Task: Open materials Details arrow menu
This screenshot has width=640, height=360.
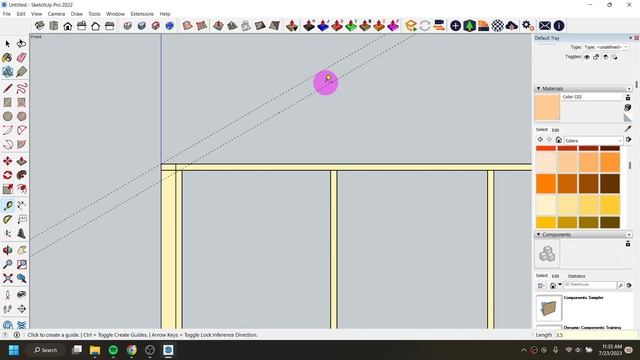Action: pos(629,140)
